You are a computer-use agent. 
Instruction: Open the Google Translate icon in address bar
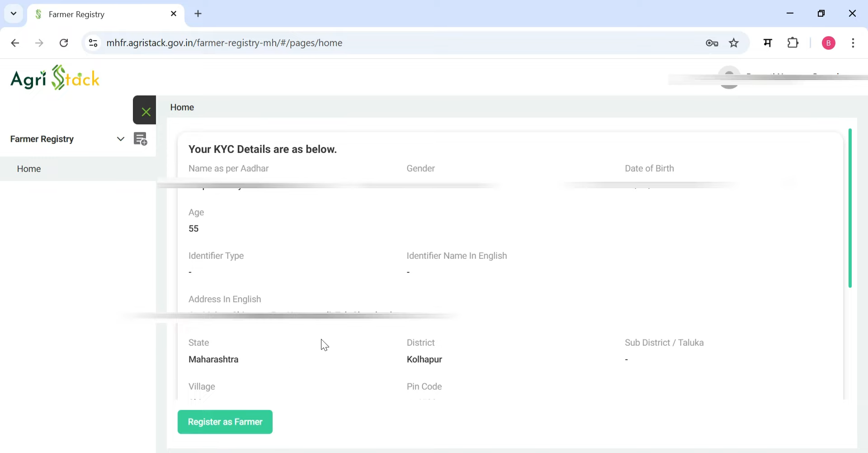click(x=768, y=43)
